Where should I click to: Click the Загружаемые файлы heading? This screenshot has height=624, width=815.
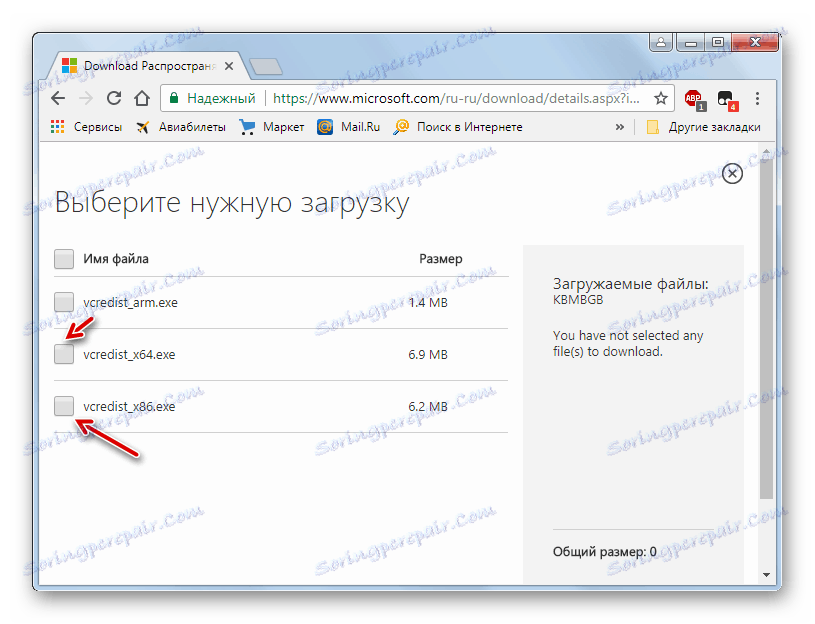[630, 284]
